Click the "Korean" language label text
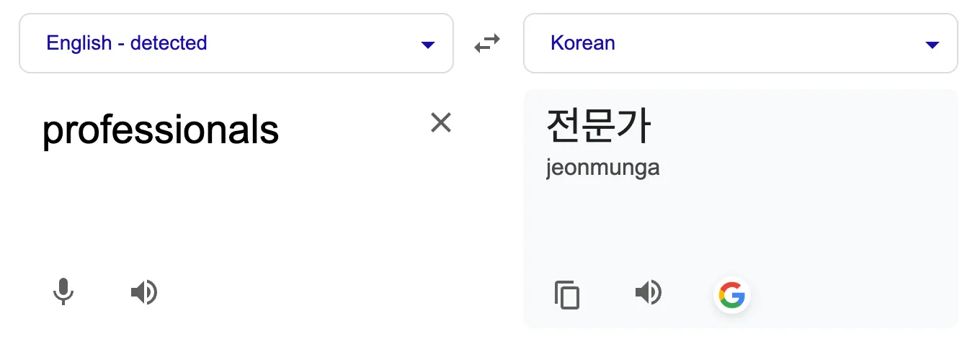This screenshot has width=980, height=344. coord(582,43)
